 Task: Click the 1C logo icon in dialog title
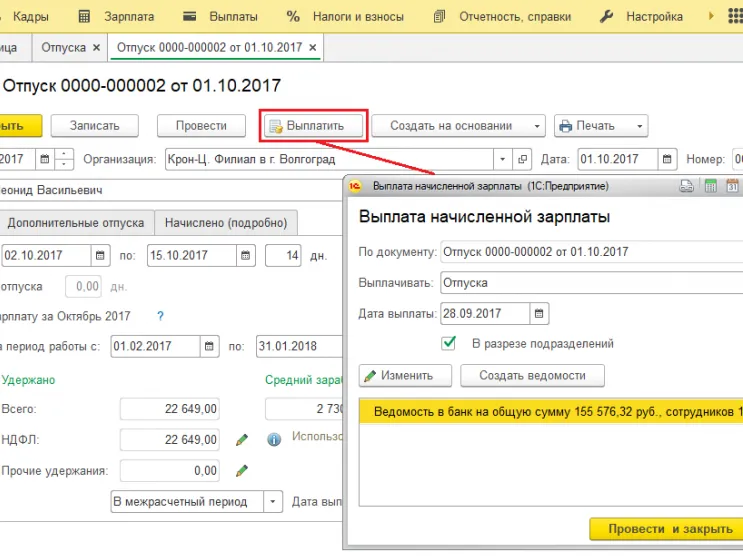(x=354, y=186)
